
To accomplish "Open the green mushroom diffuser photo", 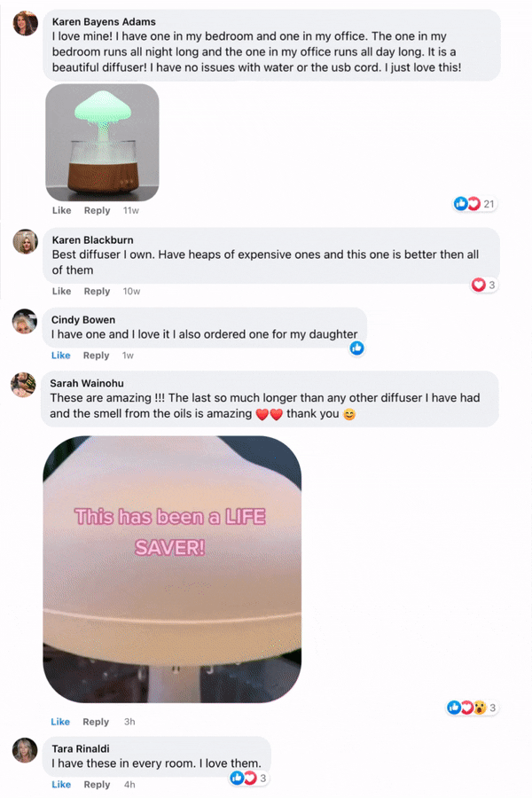I will click(x=102, y=143).
